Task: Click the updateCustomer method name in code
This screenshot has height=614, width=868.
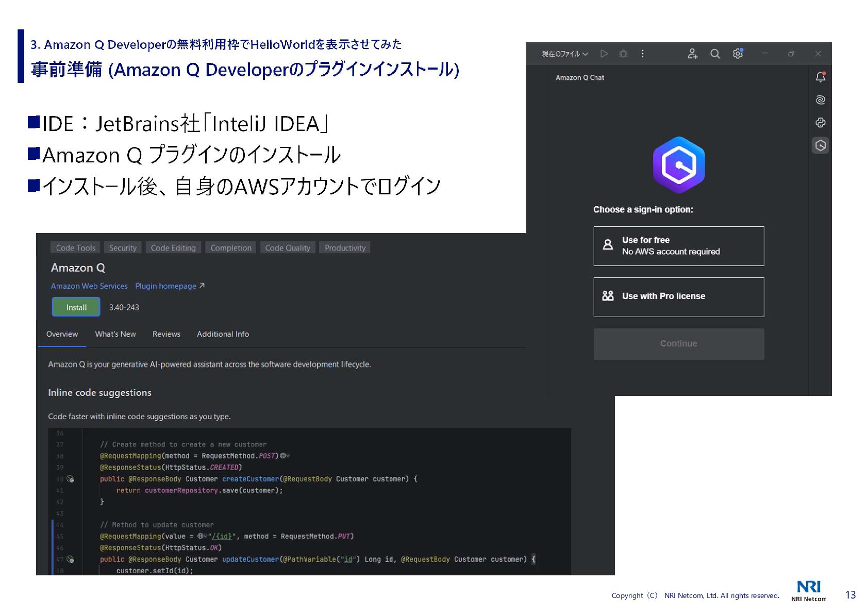Action: pyautogui.click(x=251, y=559)
